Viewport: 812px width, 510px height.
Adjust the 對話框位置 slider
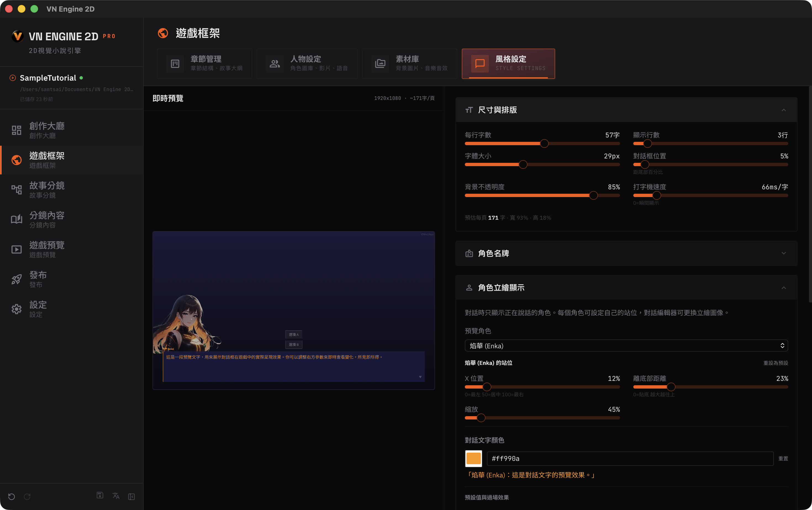pyautogui.click(x=710, y=164)
